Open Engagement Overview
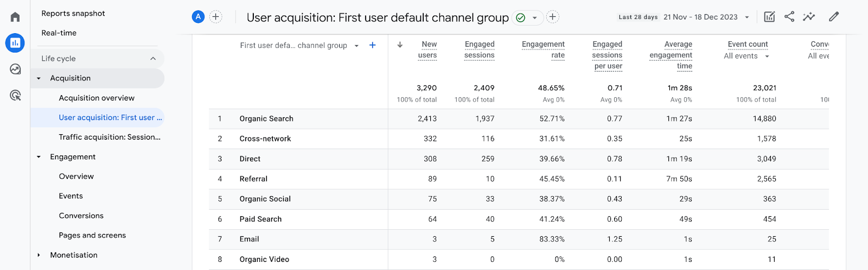Viewport: 868px width, 270px height. 76,177
